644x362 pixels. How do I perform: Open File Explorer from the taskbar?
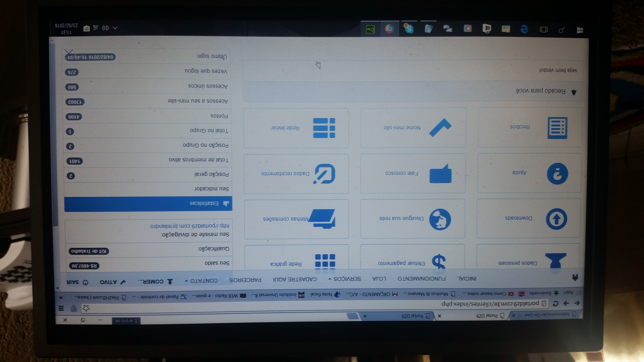(506, 29)
